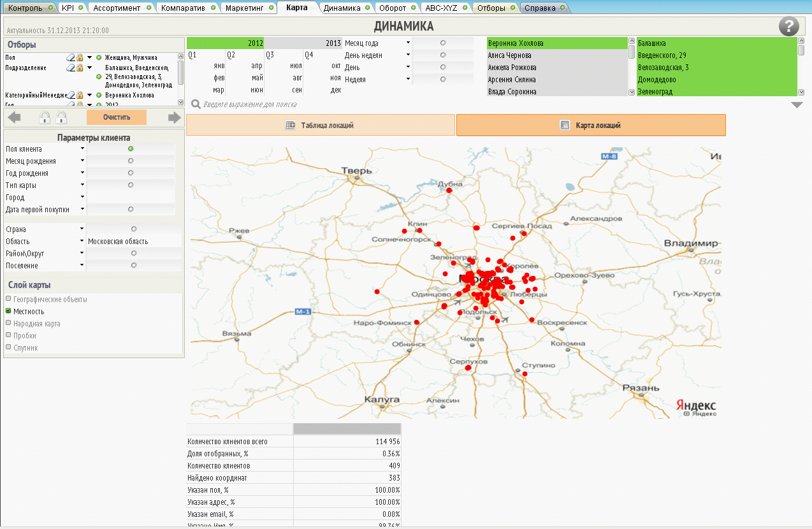Click the red client marker near Дубна
The height and width of the screenshot is (529, 812).
[449, 190]
